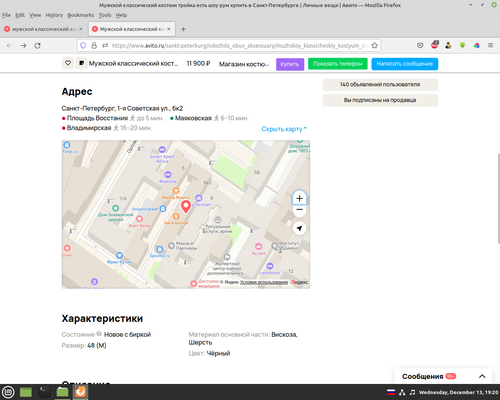
Task: Click the Площадь Восстания metro station text
Action: pyautogui.click(x=97, y=118)
